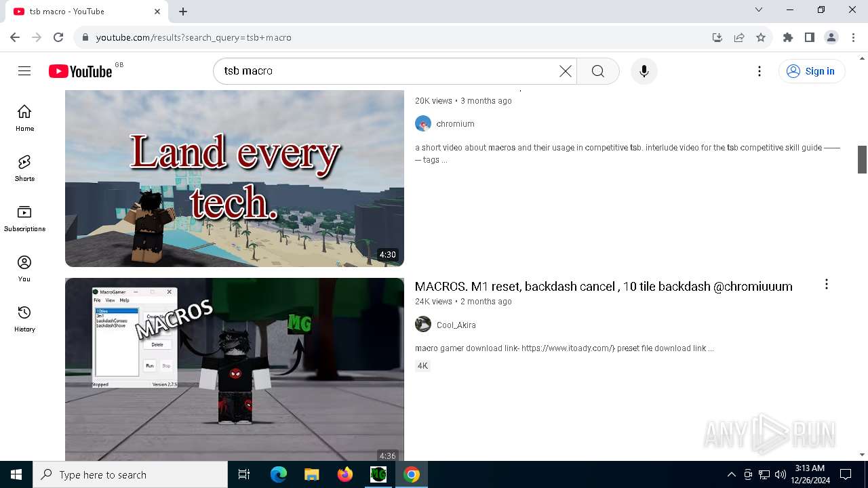The height and width of the screenshot is (488, 868).
Task: Click the macro gamer download link description
Action: pyautogui.click(x=564, y=348)
